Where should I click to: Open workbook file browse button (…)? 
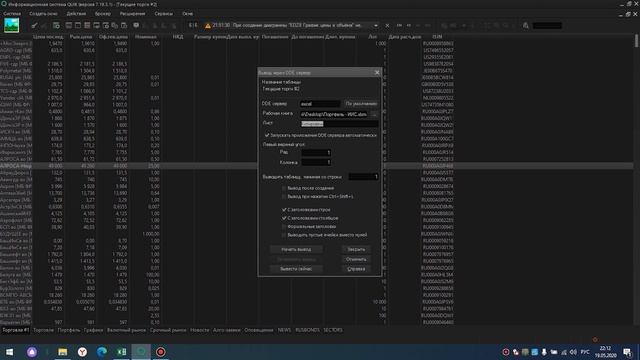click(x=374, y=114)
